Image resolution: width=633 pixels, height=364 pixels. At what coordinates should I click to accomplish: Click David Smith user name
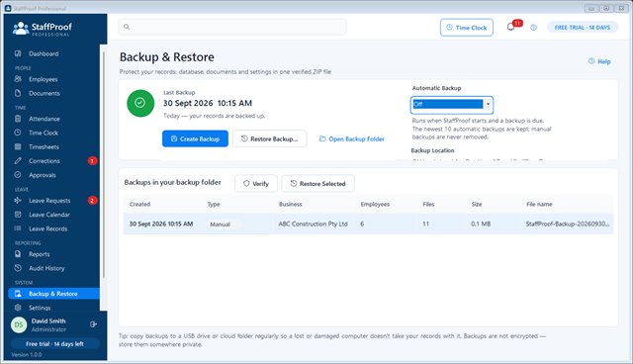click(48, 320)
